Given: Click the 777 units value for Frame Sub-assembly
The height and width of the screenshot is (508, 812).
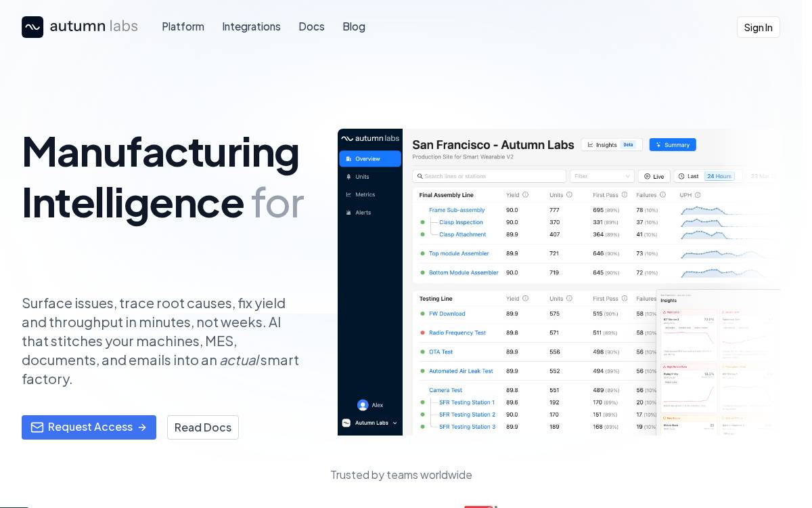Looking at the screenshot, I should (554, 210).
